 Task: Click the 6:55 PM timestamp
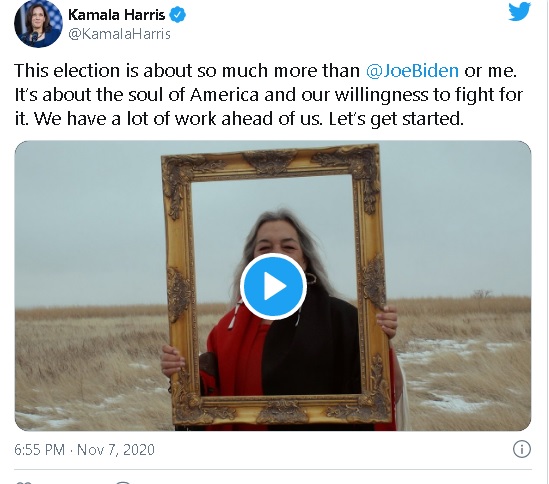(x=40, y=450)
